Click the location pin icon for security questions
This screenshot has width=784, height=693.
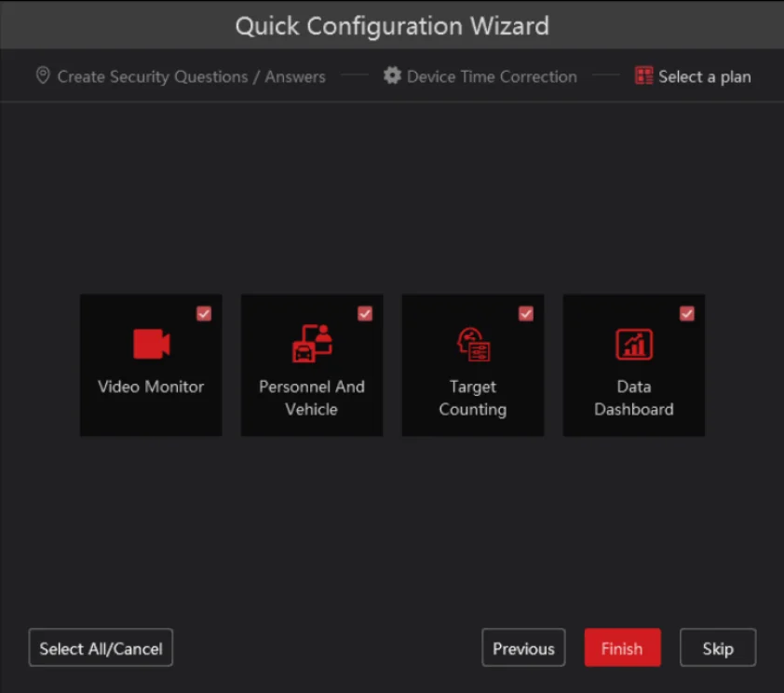pos(43,76)
